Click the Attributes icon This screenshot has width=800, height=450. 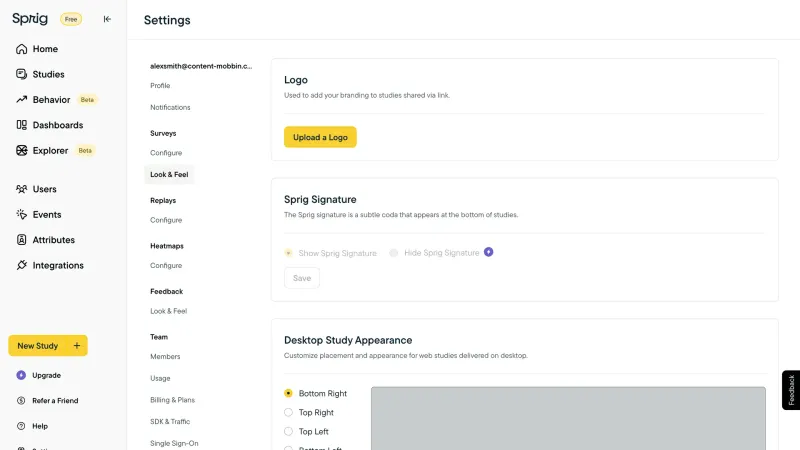pyautogui.click(x=21, y=240)
